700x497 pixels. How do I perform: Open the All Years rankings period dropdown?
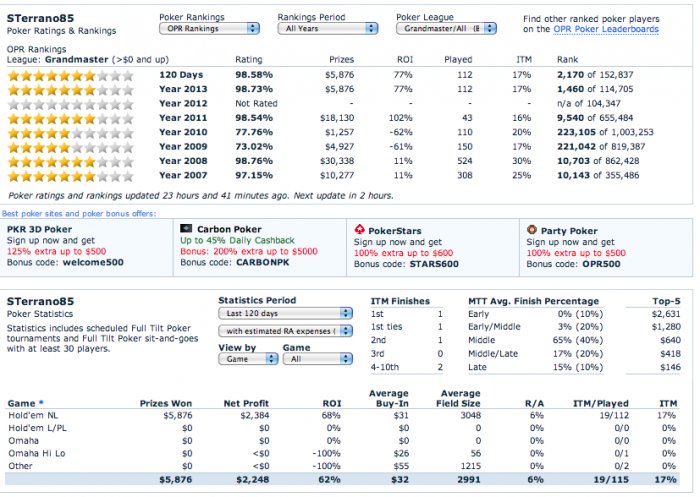328,29
